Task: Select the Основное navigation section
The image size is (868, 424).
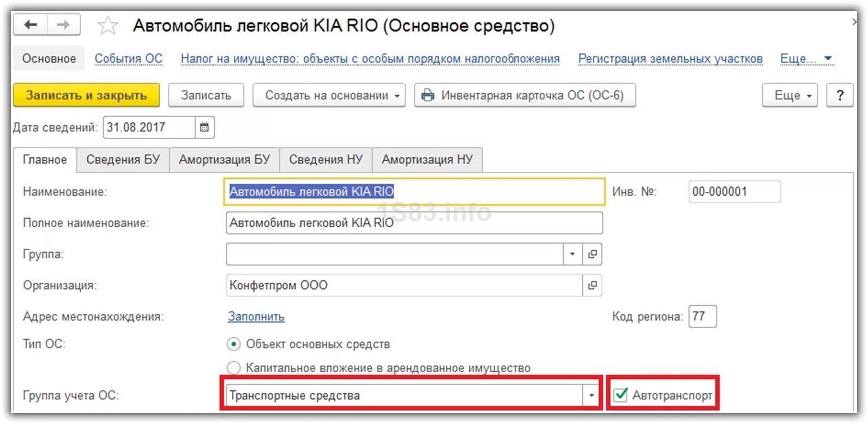Action: coord(49,58)
